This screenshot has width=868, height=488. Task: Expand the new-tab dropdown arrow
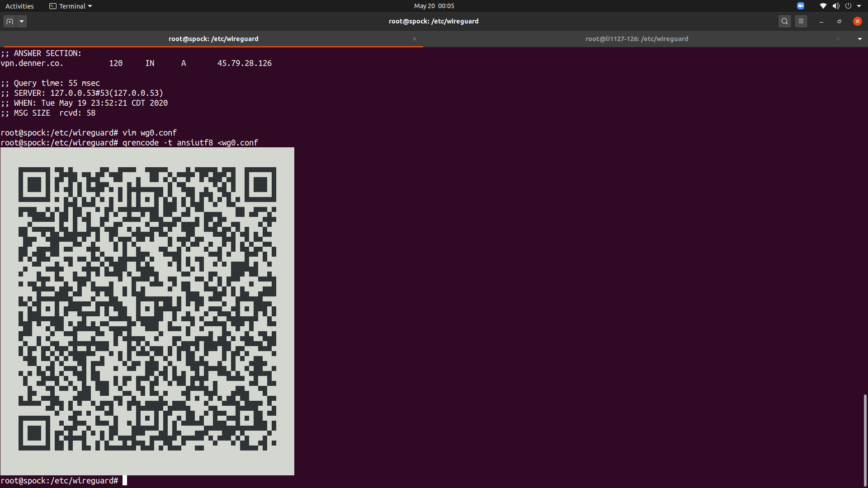[22, 21]
